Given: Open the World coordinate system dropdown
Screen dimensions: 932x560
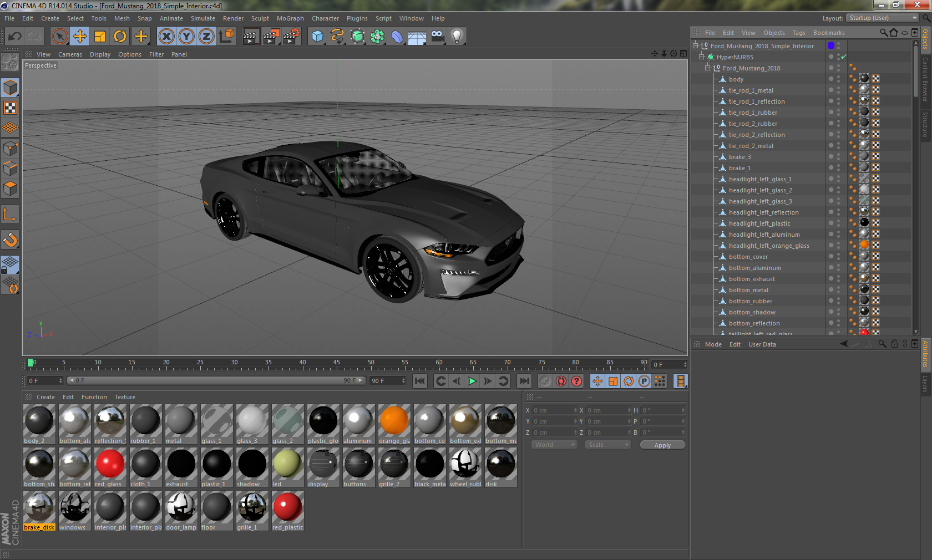Looking at the screenshot, I should tap(555, 445).
